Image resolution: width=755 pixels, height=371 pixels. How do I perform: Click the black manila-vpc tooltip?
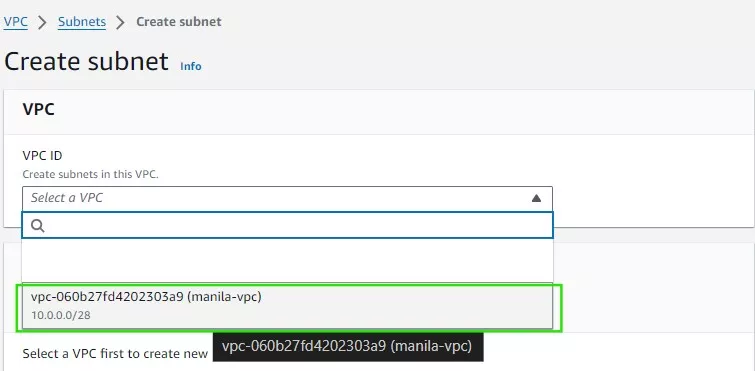[348, 346]
